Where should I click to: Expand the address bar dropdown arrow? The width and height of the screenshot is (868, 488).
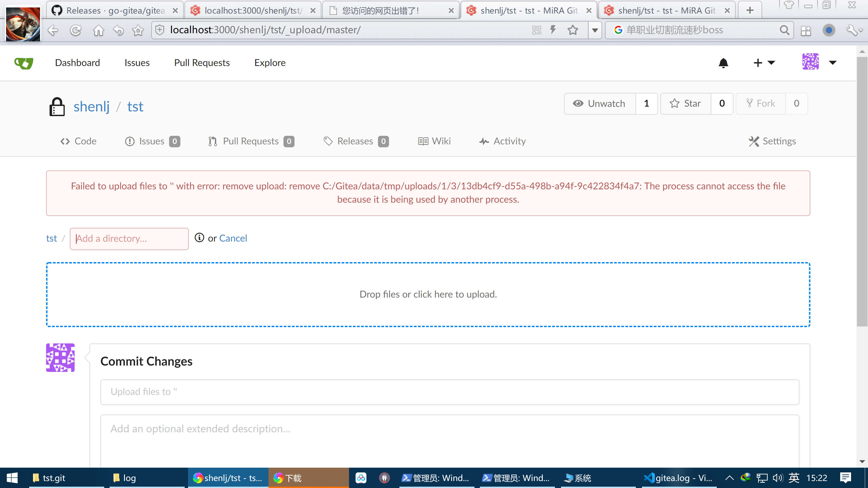[595, 30]
